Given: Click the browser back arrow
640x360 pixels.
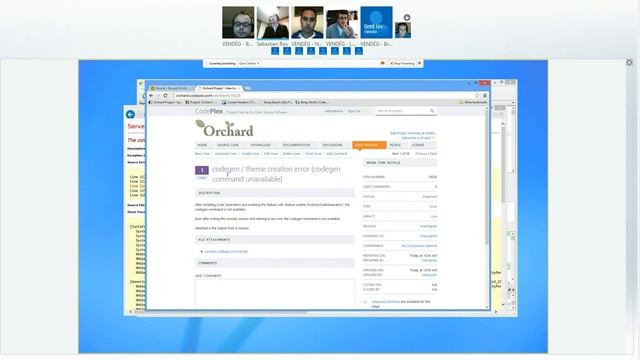Looking at the screenshot, I should (151, 95).
